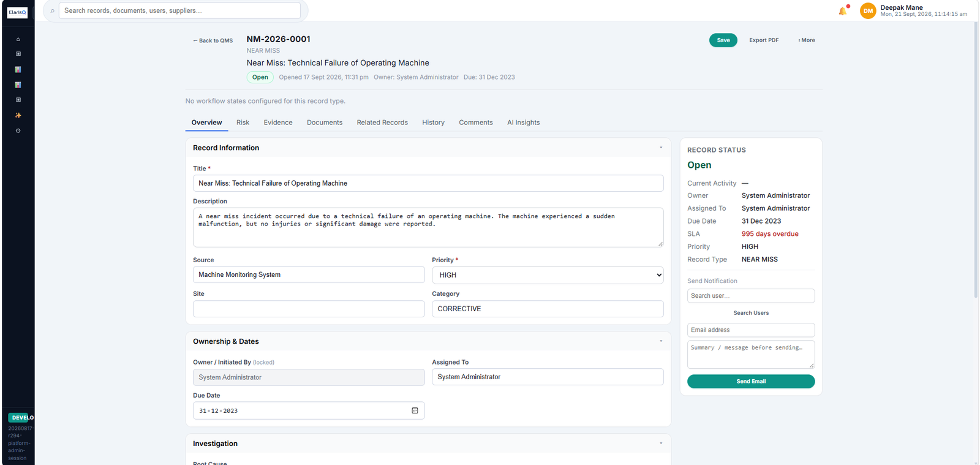Open the Priority dropdown showing HIGH
This screenshot has width=980, height=465.
[x=548, y=275]
